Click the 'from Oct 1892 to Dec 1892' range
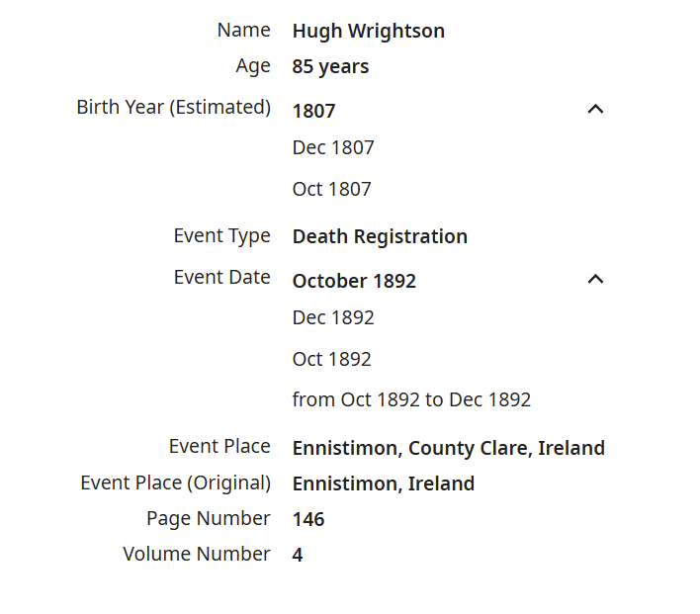This screenshot has width=700, height=614. (x=411, y=400)
